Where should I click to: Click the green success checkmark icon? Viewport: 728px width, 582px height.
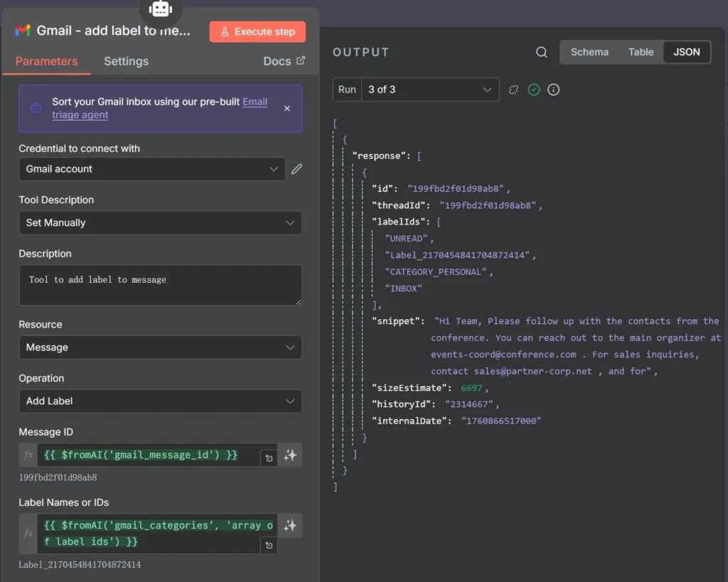(x=534, y=90)
